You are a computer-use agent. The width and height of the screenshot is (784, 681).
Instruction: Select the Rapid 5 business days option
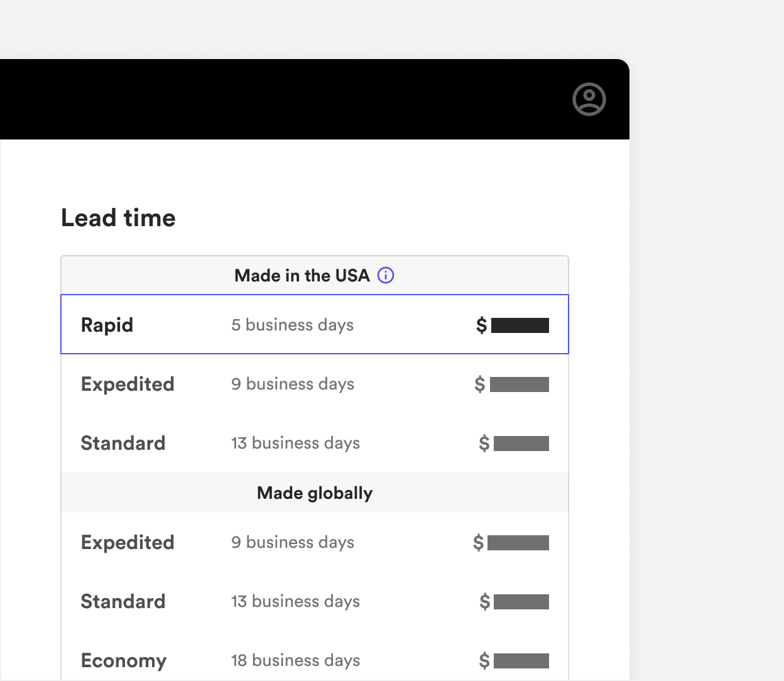tap(315, 324)
